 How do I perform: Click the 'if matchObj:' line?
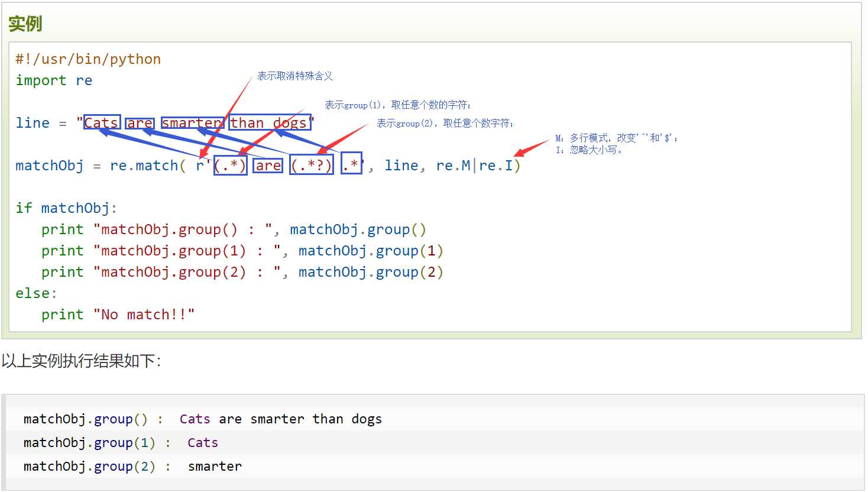66,208
